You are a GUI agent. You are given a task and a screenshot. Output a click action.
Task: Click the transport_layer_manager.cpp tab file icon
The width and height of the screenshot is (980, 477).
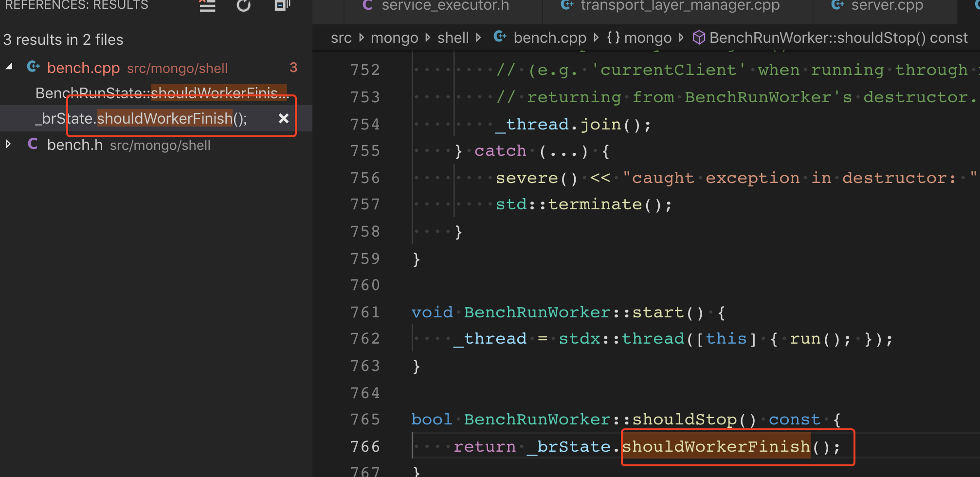567,5
